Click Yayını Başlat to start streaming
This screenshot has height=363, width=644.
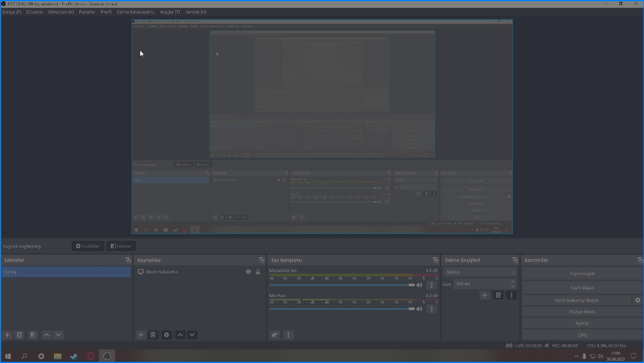tap(582, 273)
